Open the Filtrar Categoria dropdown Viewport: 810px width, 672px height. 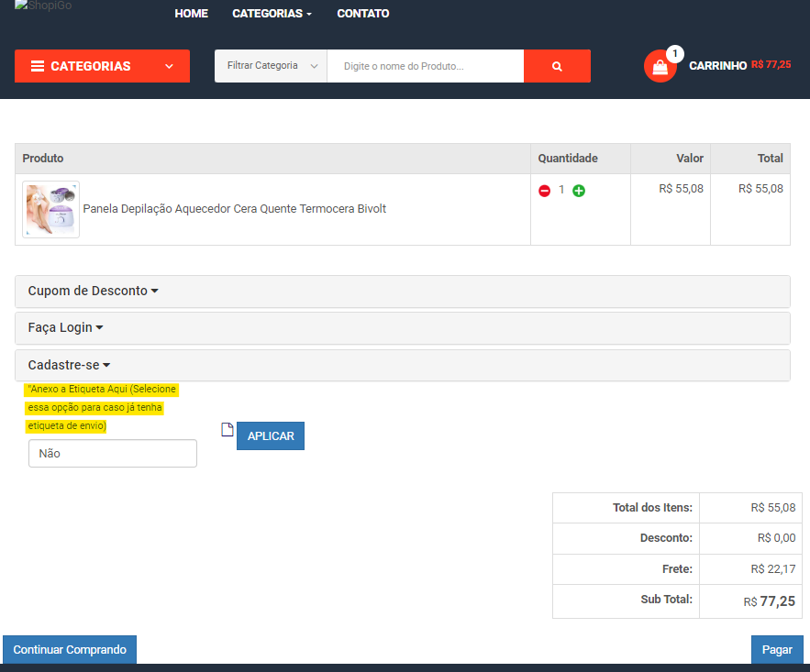coord(271,66)
